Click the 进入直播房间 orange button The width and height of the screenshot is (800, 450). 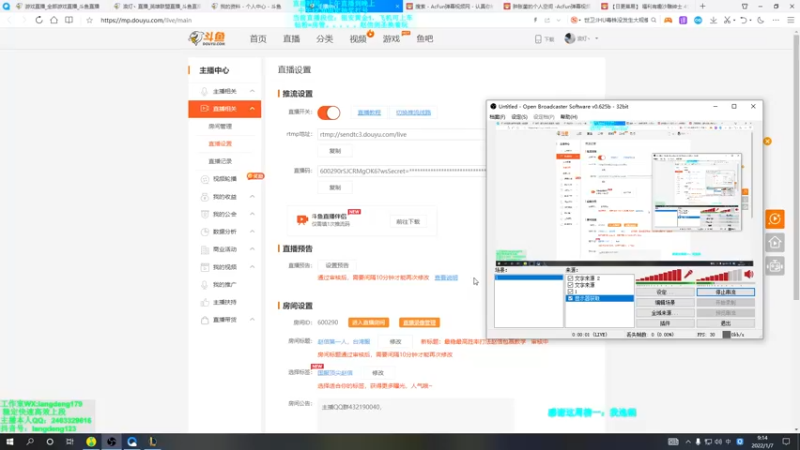point(368,322)
